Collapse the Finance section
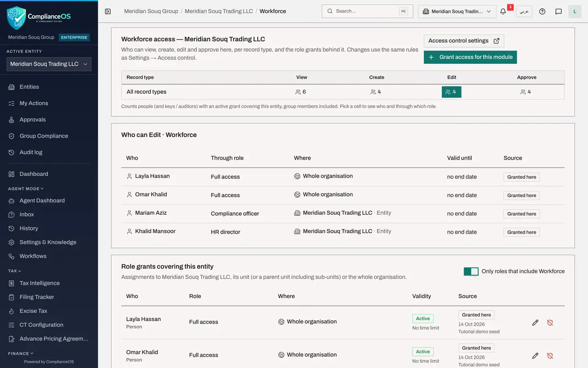This screenshot has height=368, width=588. point(21,353)
